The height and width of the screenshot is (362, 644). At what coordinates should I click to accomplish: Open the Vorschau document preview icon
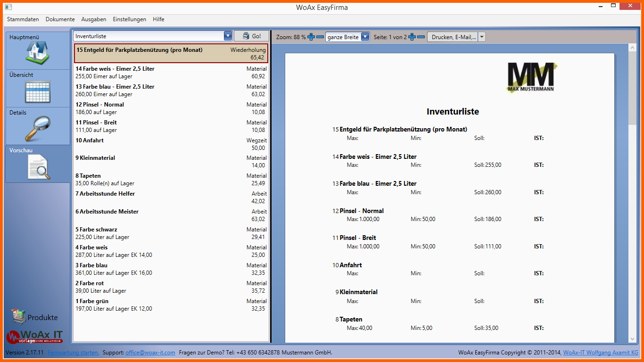37,167
